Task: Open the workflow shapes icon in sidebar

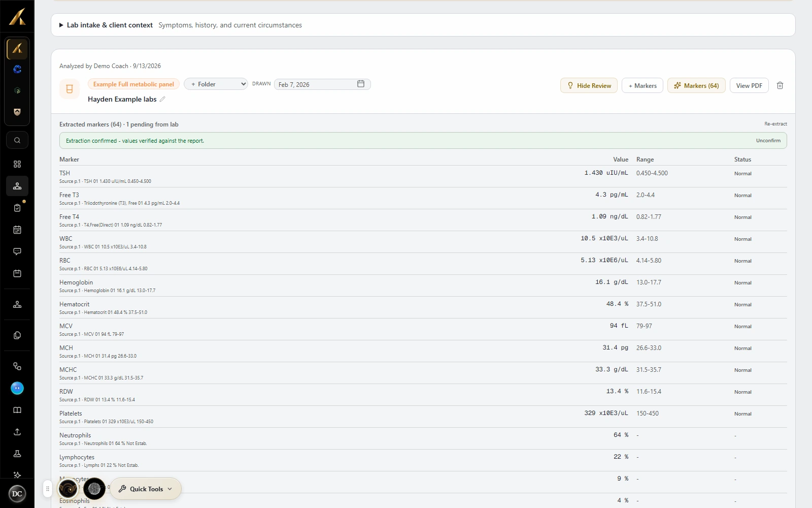Action: point(17,366)
